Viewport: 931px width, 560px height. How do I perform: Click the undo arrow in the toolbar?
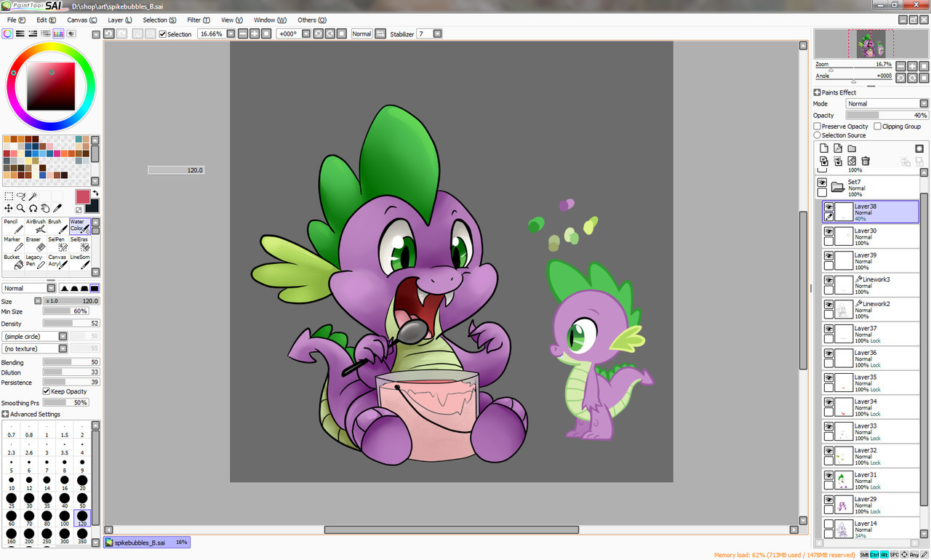pyautogui.click(x=108, y=33)
